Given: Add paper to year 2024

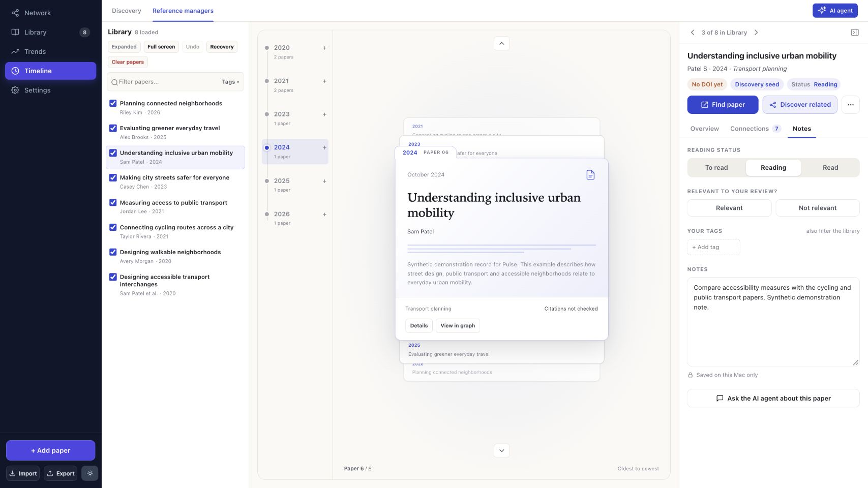Looking at the screenshot, I should 324,147.
